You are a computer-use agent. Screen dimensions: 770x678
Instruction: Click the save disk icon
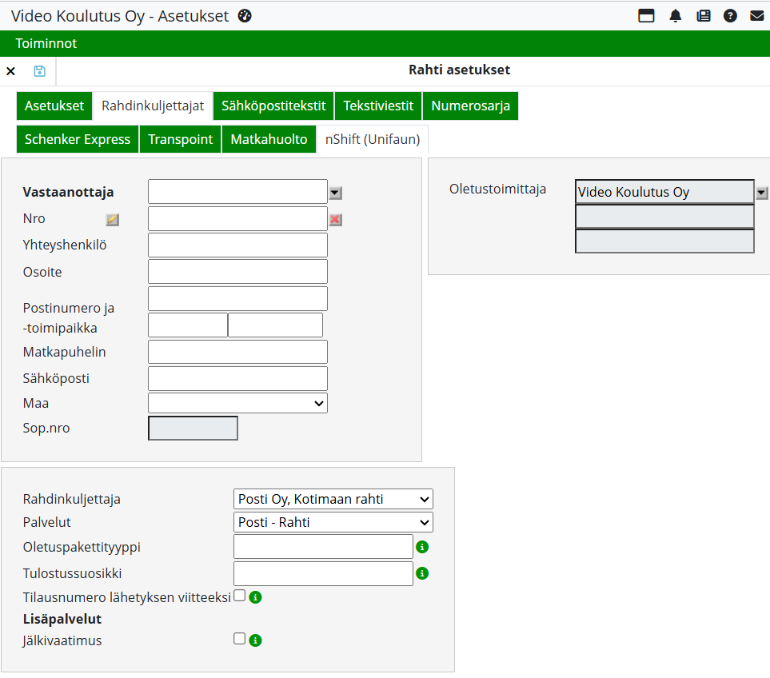coord(39,71)
